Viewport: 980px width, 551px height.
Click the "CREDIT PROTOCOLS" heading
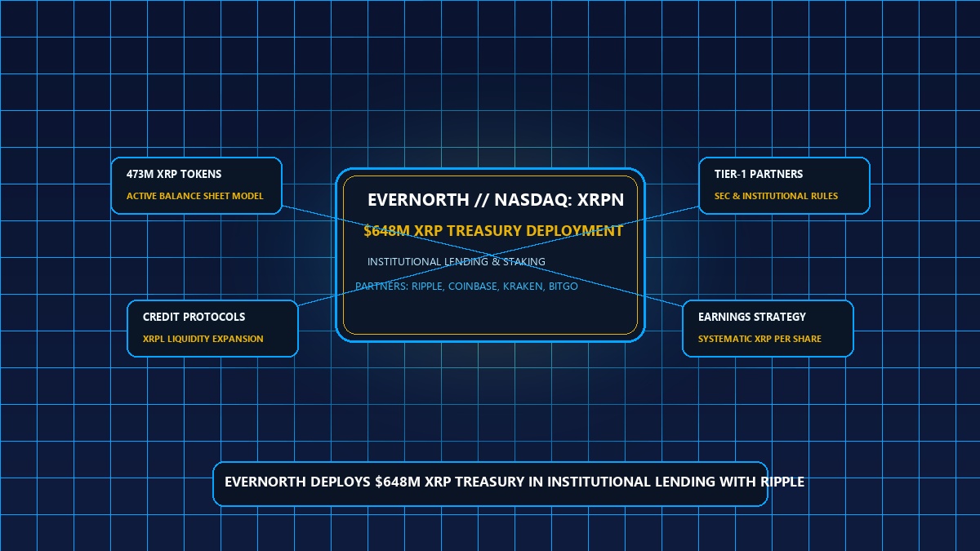pyautogui.click(x=194, y=317)
